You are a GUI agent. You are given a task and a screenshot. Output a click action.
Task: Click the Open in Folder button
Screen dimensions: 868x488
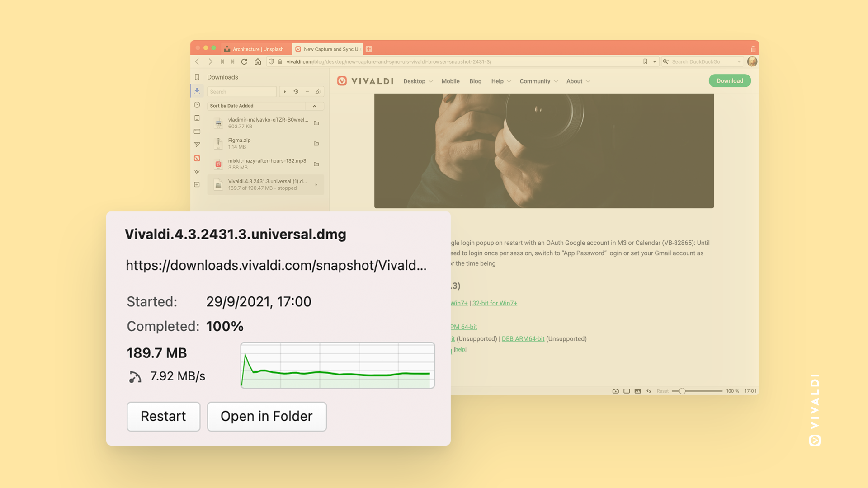point(266,416)
